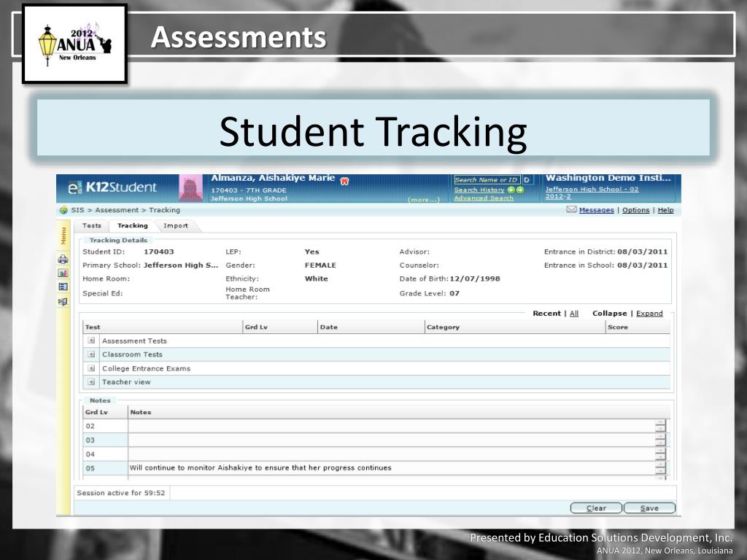Select the Recent tests filter

tap(546, 314)
